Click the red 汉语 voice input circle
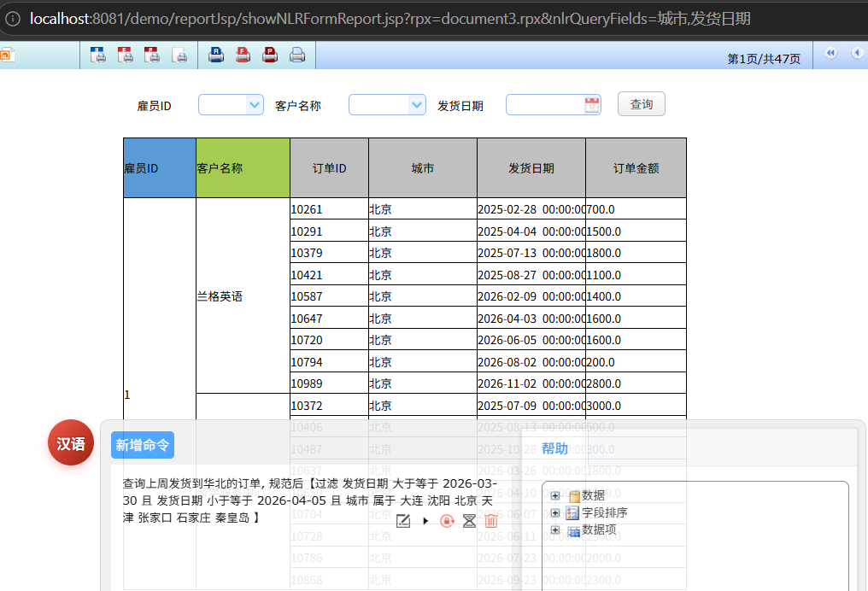This screenshot has height=591, width=868. [71, 443]
